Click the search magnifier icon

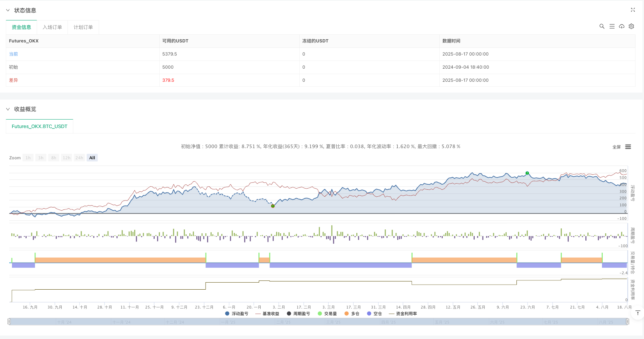pyautogui.click(x=602, y=26)
